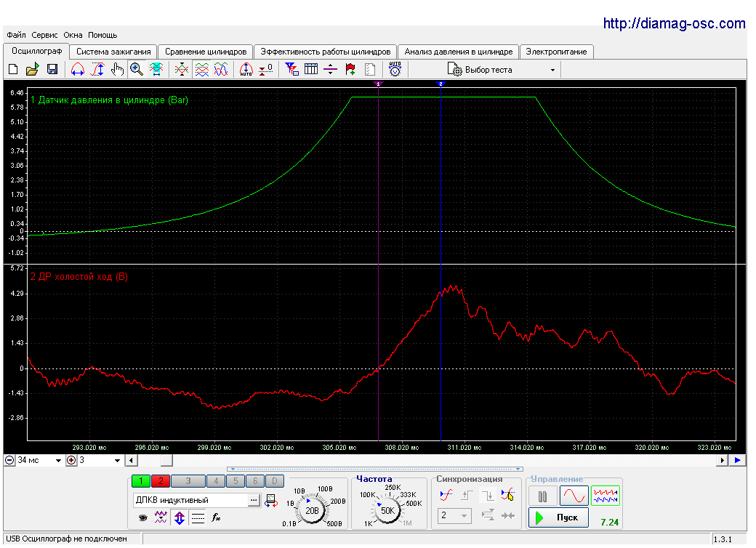Open a saved oscillogram with folder icon
756x548 pixels.
tap(32, 70)
